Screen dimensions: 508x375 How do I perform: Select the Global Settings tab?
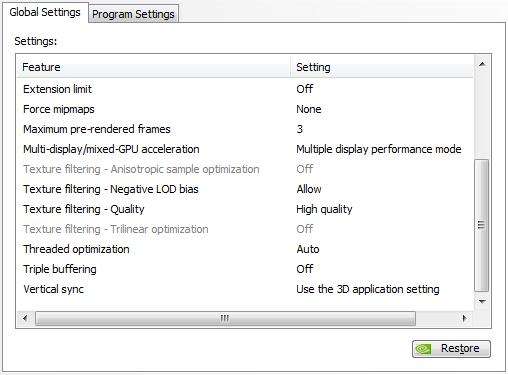pyautogui.click(x=45, y=12)
